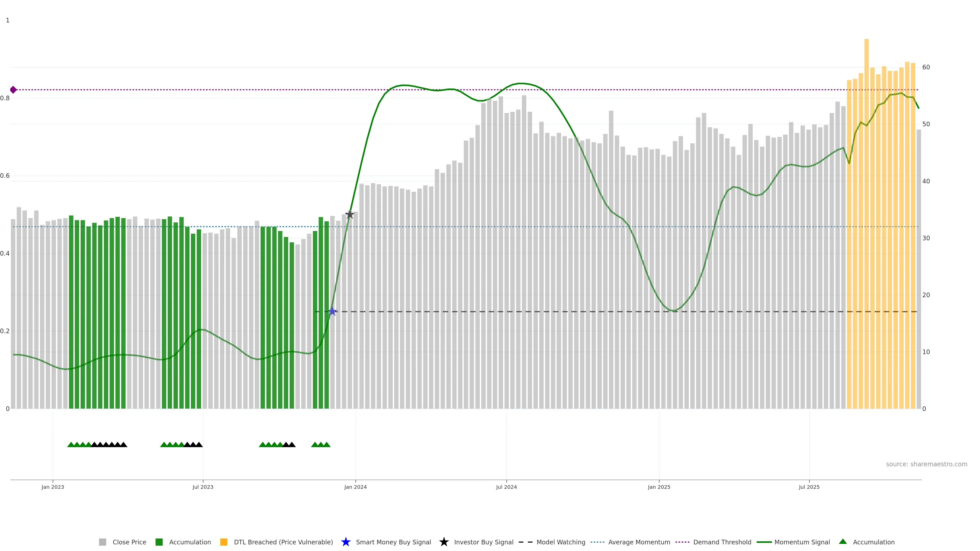Toggle Close Price series in the legend
The image size is (980, 551).
(x=129, y=542)
